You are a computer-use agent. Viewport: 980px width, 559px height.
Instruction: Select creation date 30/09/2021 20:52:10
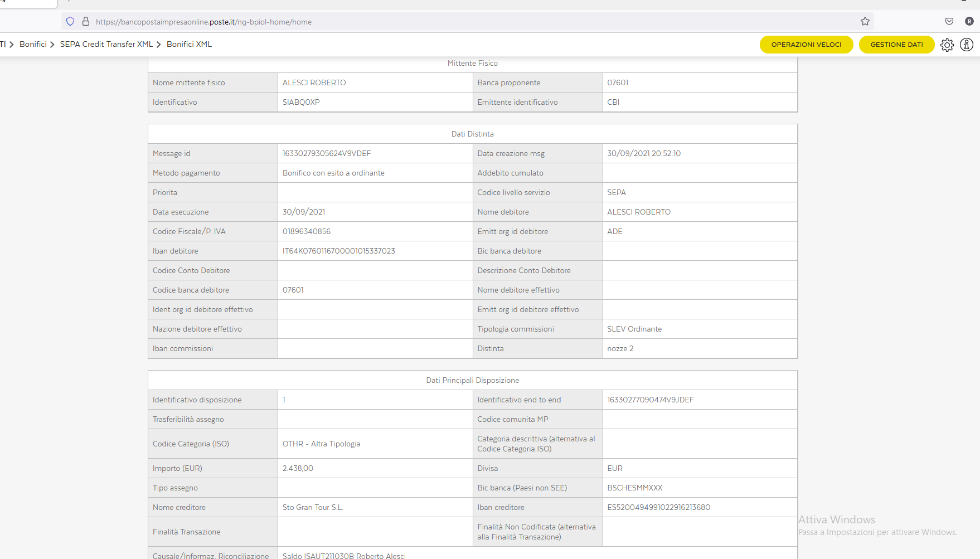[x=644, y=154]
